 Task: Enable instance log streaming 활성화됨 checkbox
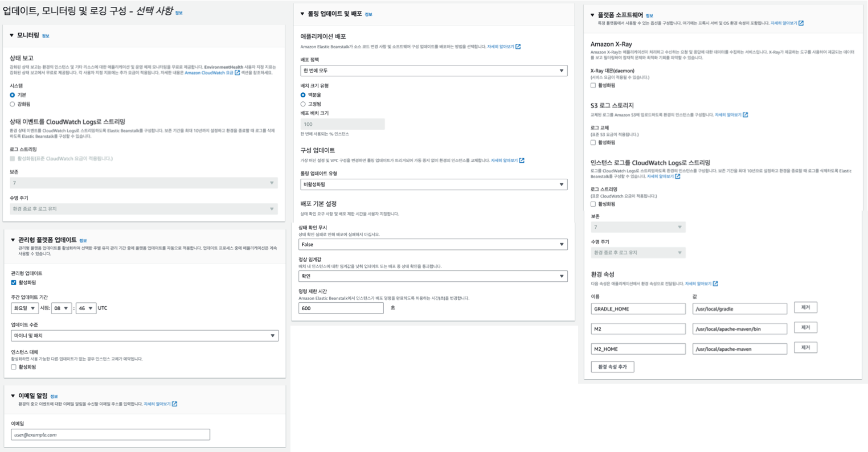[593, 204]
